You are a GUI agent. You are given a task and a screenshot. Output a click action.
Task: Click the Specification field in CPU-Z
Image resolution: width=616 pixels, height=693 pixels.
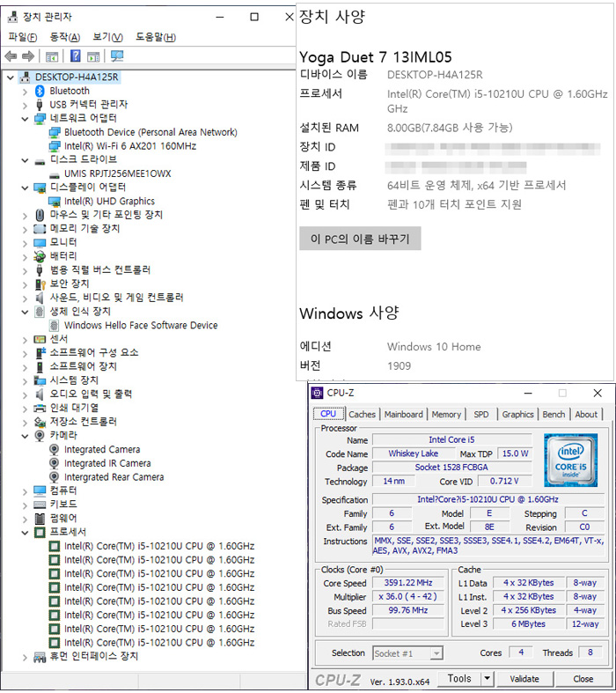click(x=488, y=499)
